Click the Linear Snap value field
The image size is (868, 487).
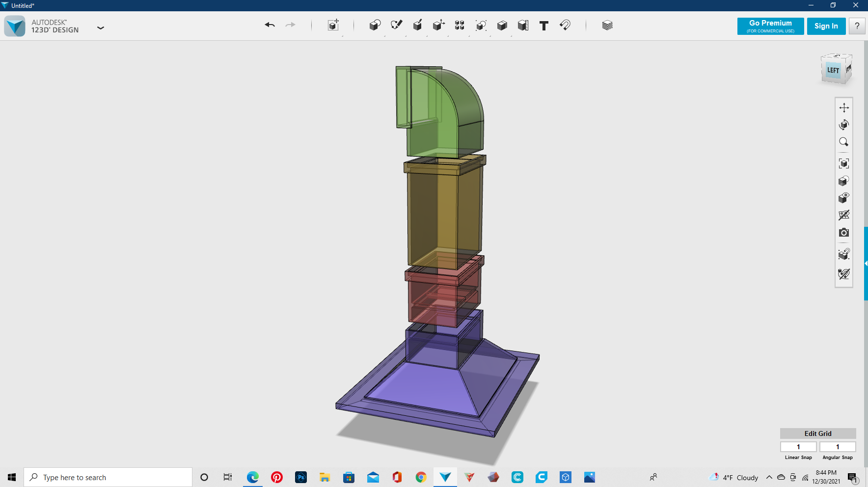click(x=798, y=447)
